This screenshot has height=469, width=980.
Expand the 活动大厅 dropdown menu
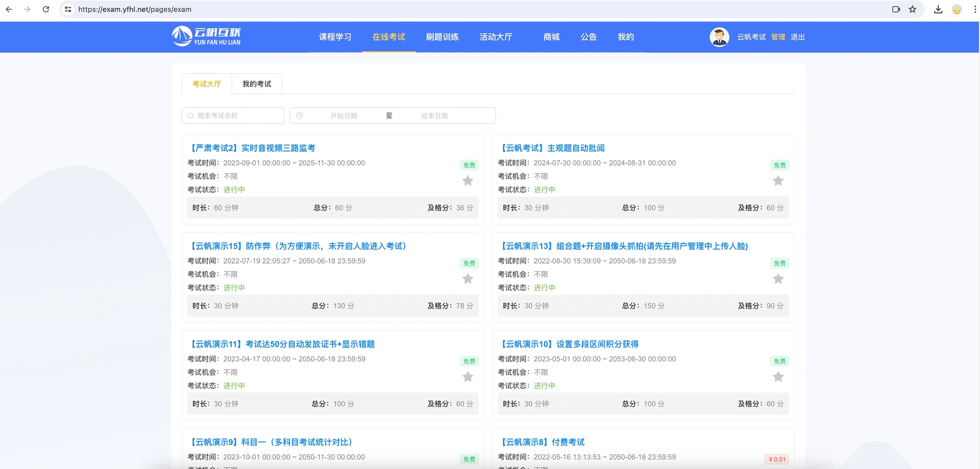pos(500,37)
